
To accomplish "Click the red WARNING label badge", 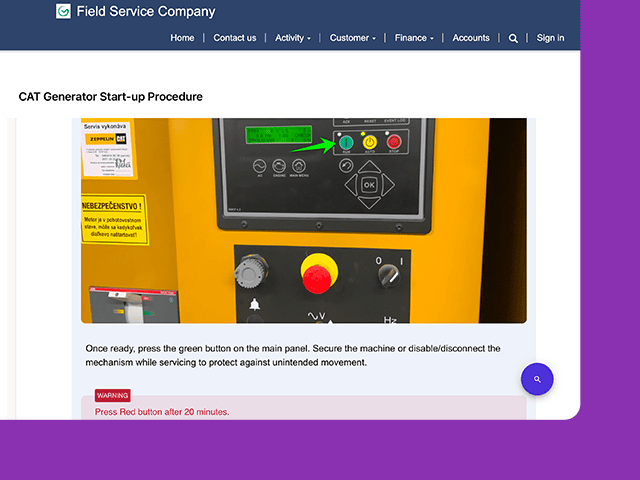I will point(113,396).
